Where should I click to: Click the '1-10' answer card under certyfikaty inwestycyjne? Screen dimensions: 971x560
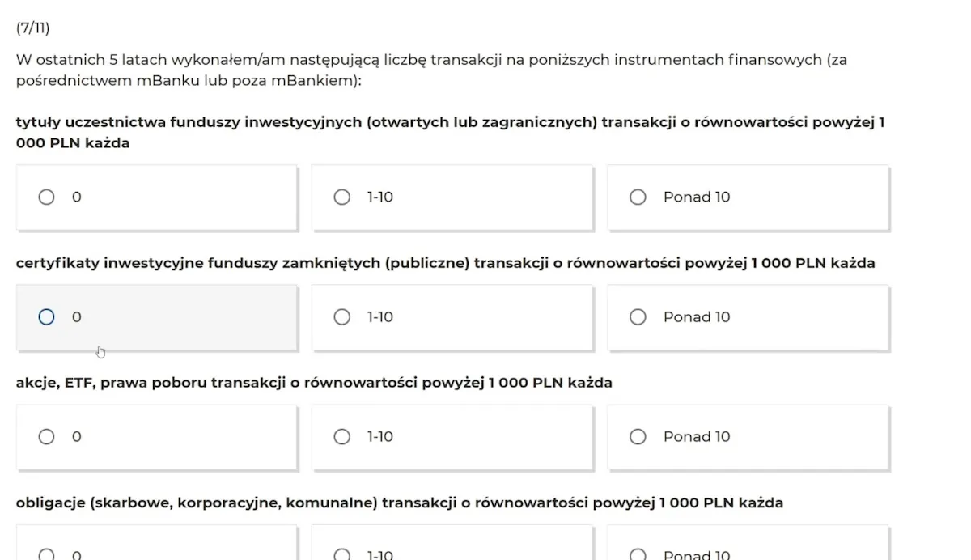[x=452, y=316]
